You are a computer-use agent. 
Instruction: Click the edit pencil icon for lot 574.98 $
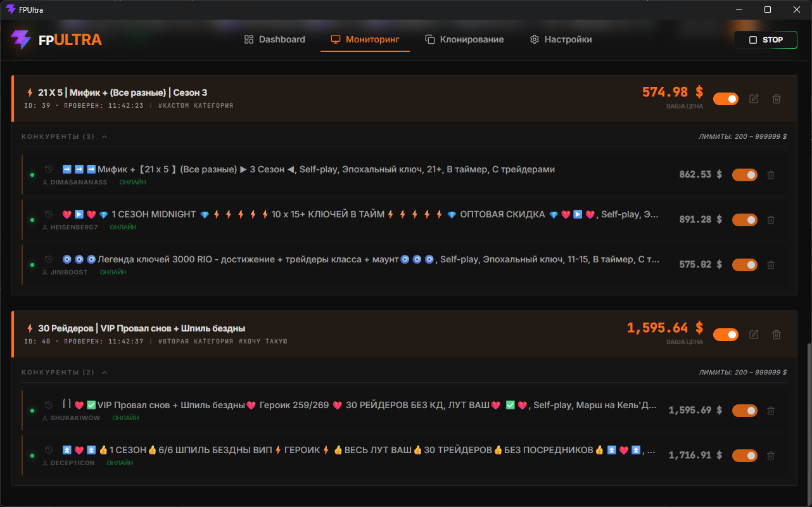click(754, 99)
